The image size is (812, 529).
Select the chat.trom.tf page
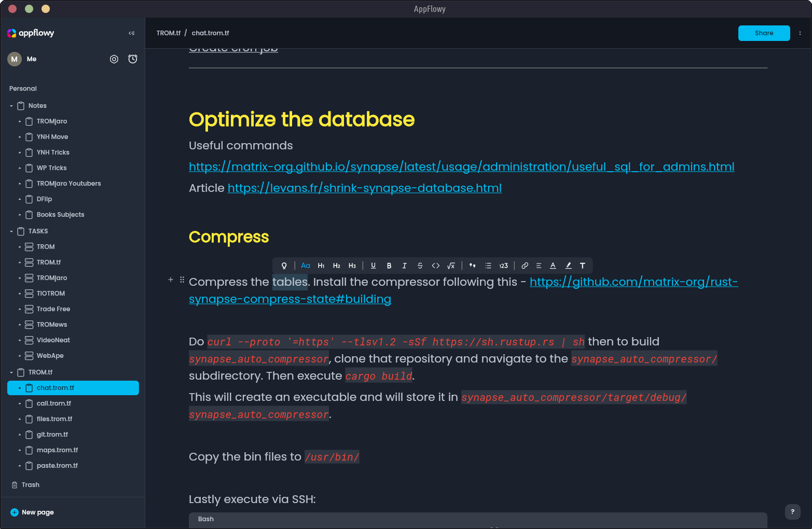pos(73,388)
